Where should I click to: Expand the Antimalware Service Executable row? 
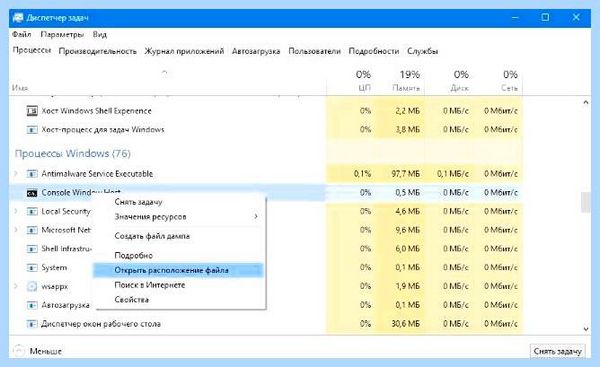tap(16, 174)
